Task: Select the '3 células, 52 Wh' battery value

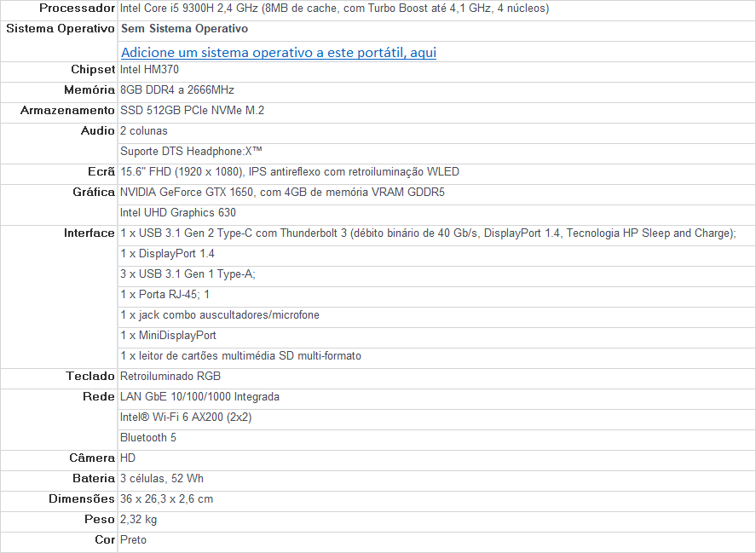Action: 162,479
